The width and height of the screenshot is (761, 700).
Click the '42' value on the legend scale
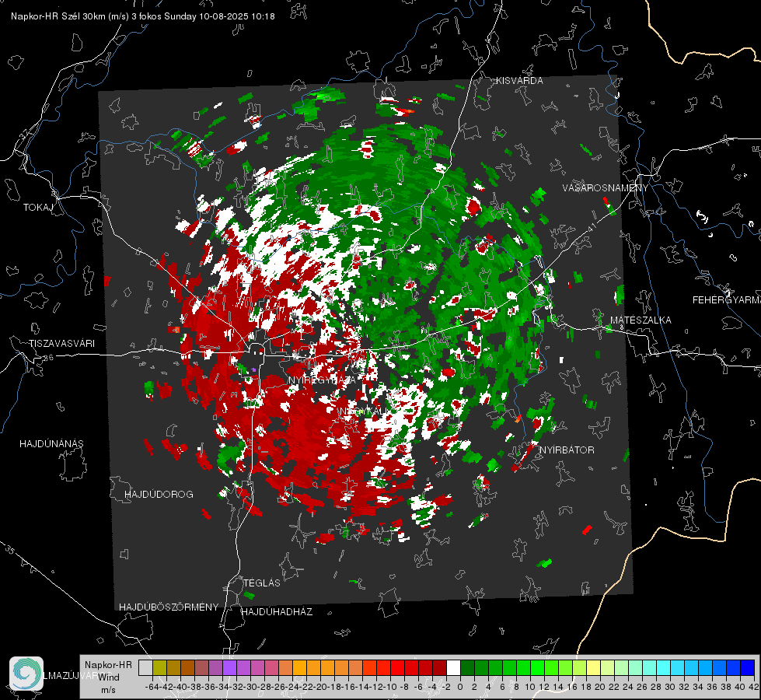(x=753, y=687)
